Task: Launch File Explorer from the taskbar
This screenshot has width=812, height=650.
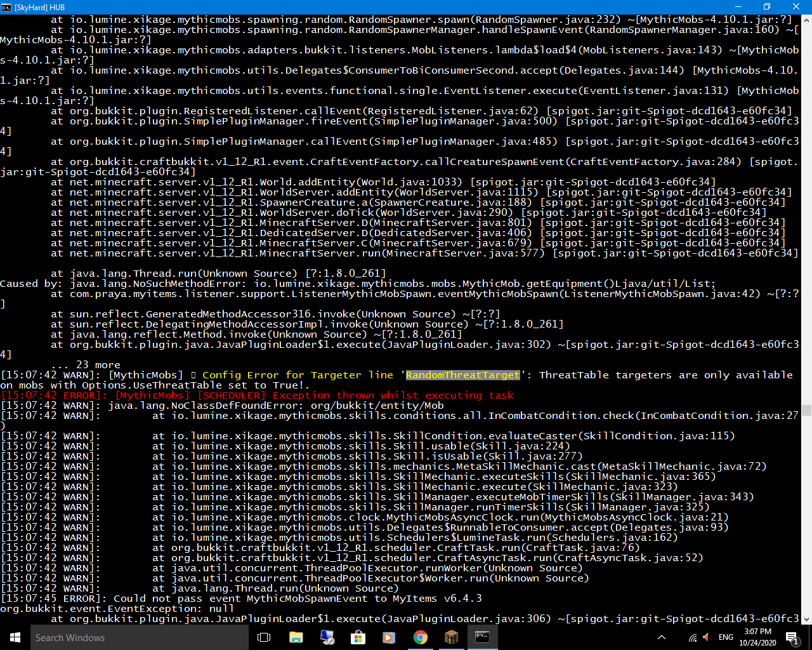Action: [x=296, y=637]
